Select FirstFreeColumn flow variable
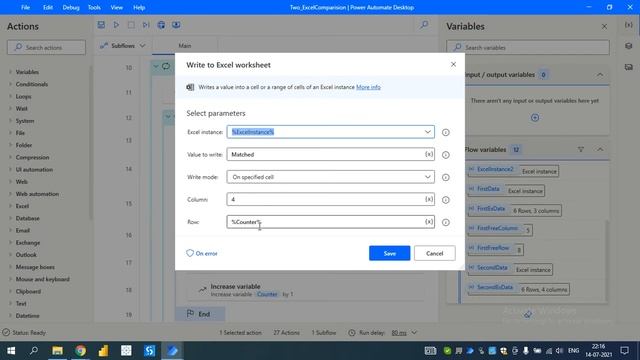Viewport: 640px width, 360px height. point(497,228)
